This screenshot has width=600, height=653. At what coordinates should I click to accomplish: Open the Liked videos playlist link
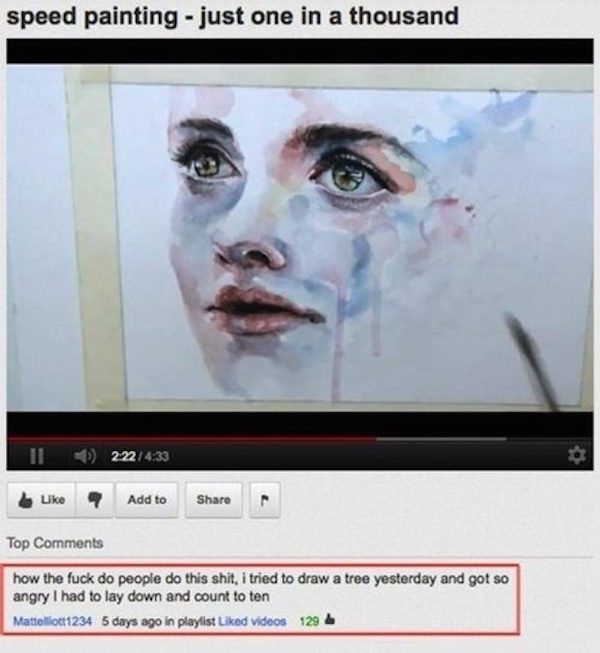[252, 621]
